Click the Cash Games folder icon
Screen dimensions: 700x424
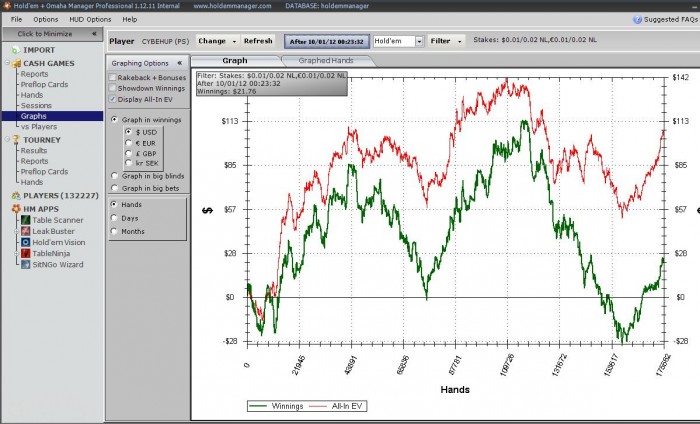pyautogui.click(x=17, y=63)
